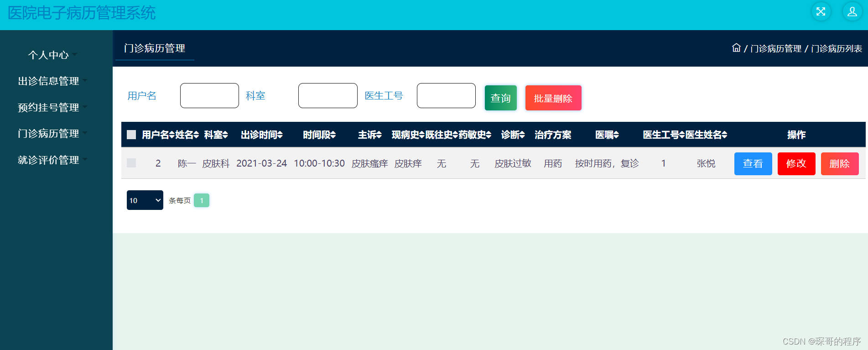Go to pagination page 1
The width and height of the screenshot is (868, 350).
tap(202, 200)
